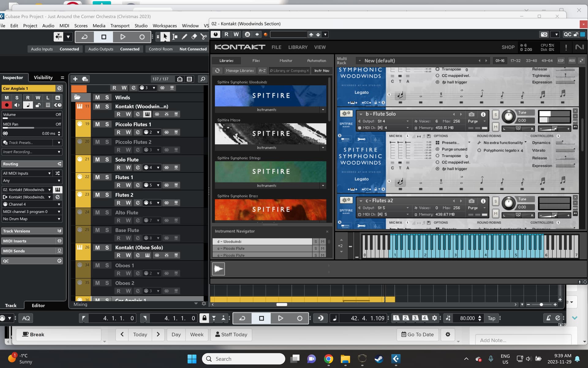588x368 pixels.
Task: Select the Draw pencil tool in Cubase toolbar
Action: [184, 36]
